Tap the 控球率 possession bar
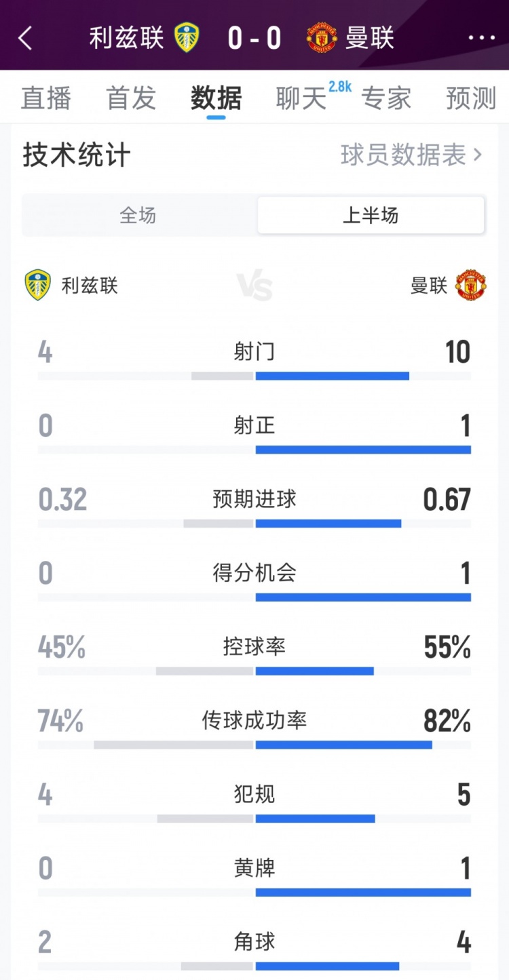 click(254, 671)
